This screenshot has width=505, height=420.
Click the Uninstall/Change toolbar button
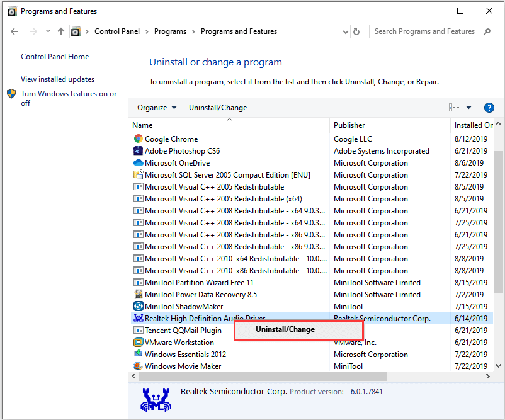(x=218, y=108)
